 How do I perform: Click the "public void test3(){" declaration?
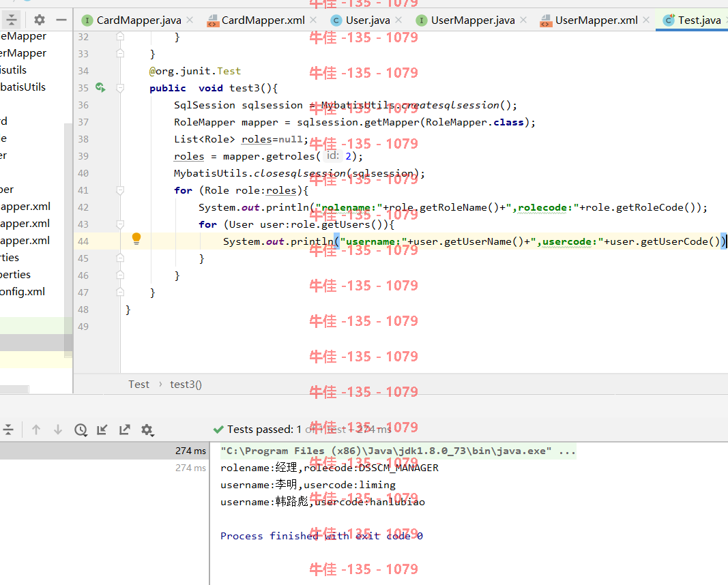click(214, 88)
